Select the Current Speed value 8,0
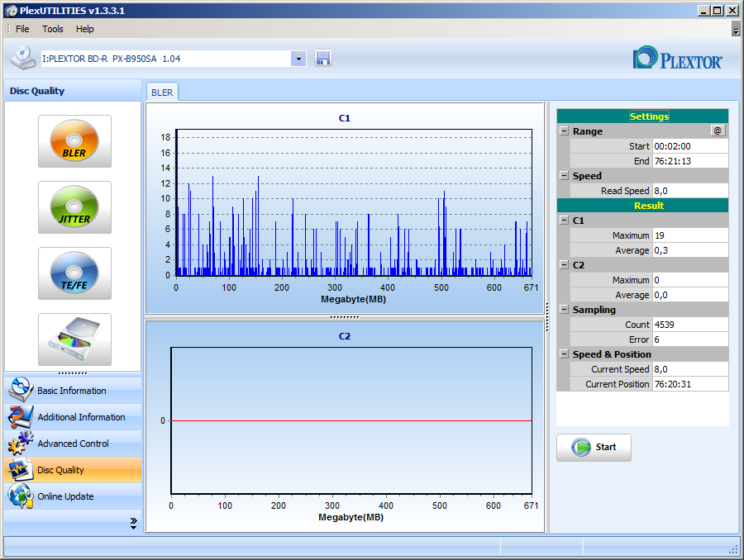The height and width of the screenshot is (560, 744). tap(690, 369)
